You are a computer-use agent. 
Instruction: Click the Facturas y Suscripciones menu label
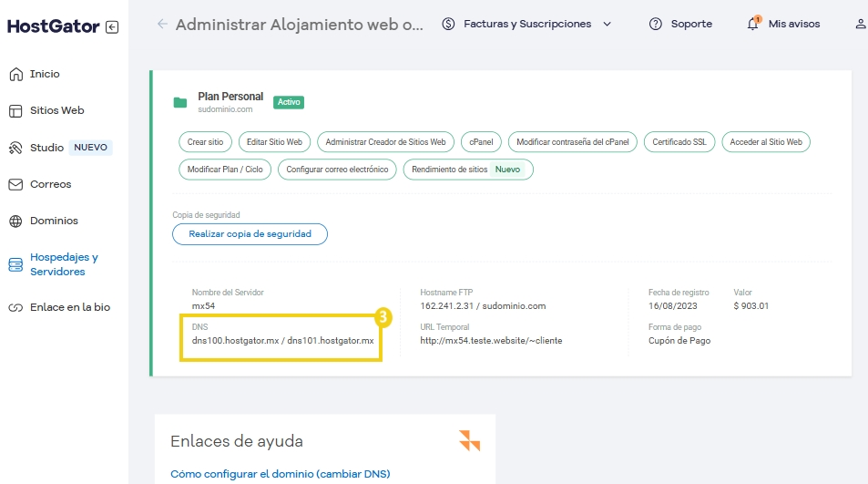tap(527, 24)
